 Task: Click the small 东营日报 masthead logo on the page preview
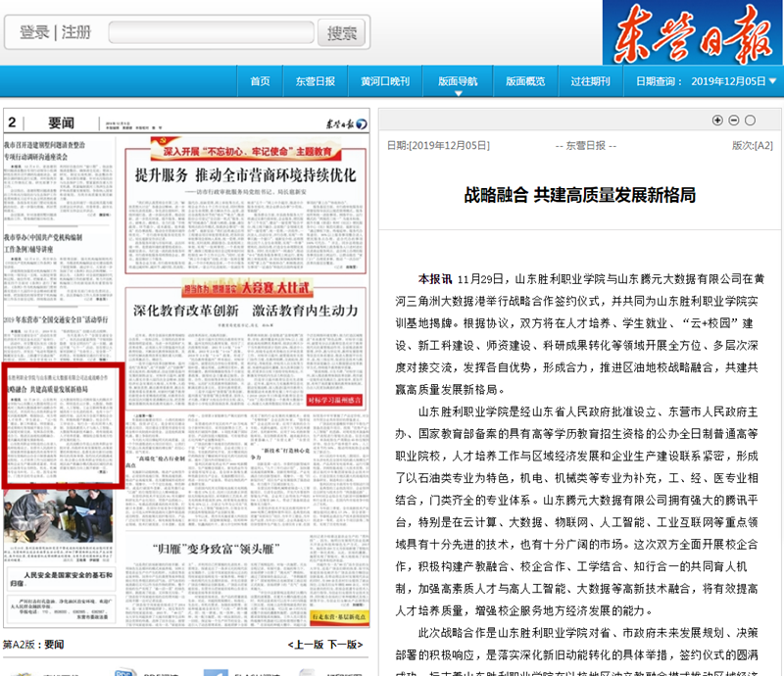click(347, 123)
